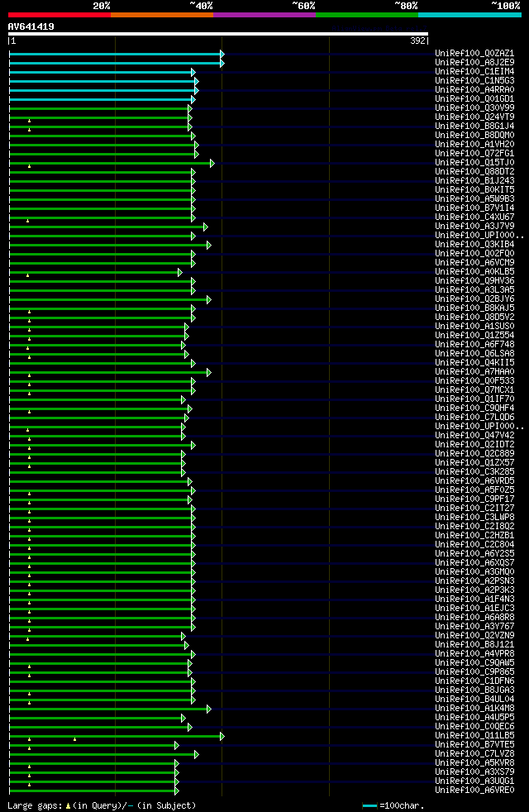Click the arrowhead ending the UniRef100_A6VRE0 alignment
The width and height of the screenshot is (529, 812).
(x=177, y=791)
